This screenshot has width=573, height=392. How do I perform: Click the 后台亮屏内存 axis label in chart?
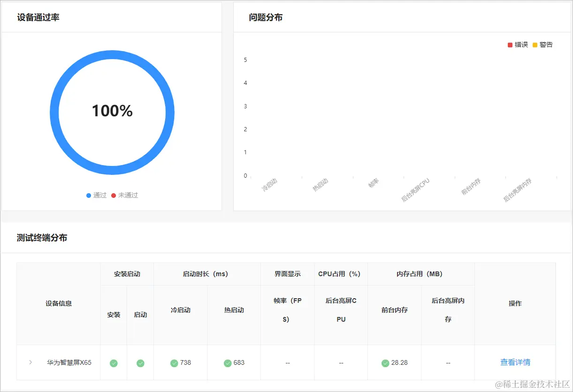[x=518, y=190]
